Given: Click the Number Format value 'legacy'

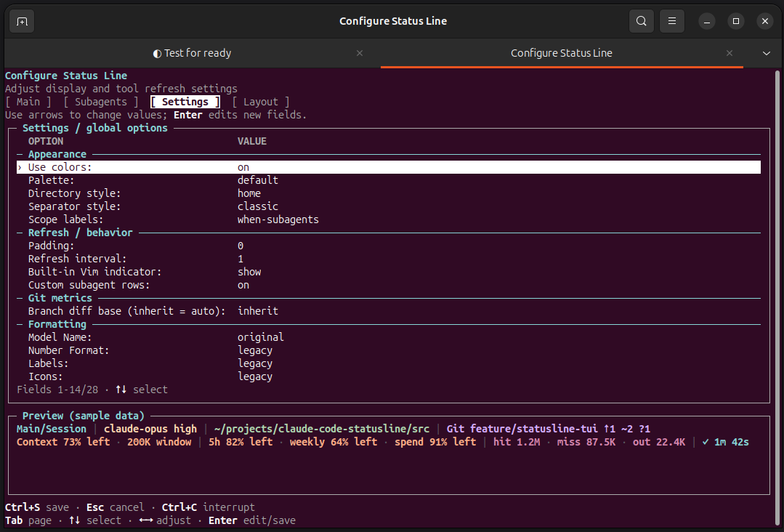Looking at the screenshot, I should [x=255, y=350].
